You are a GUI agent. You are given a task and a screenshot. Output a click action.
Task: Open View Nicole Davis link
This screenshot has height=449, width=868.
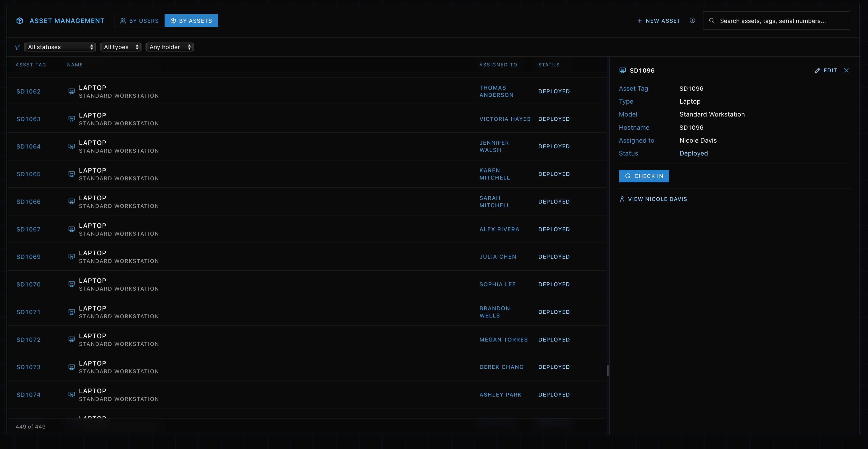coord(653,199)
